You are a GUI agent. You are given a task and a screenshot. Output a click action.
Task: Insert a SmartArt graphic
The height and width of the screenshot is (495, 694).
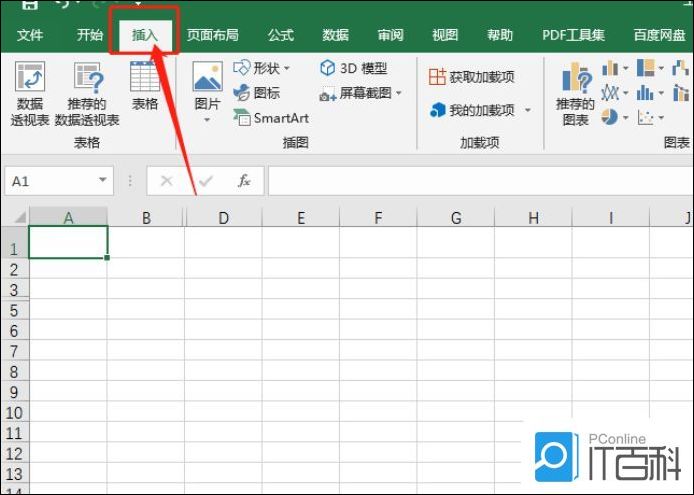click(x=271, y=118)
